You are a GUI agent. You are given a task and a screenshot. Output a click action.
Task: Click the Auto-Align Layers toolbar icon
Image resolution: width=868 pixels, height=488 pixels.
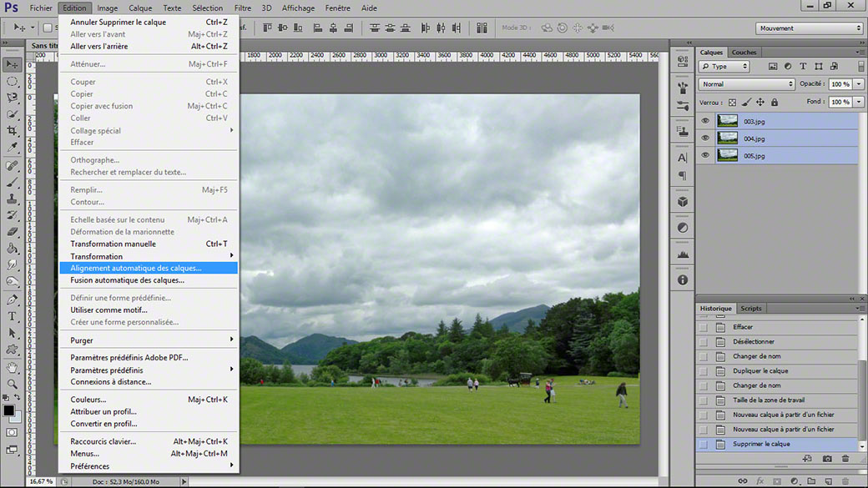coord(482,28)
